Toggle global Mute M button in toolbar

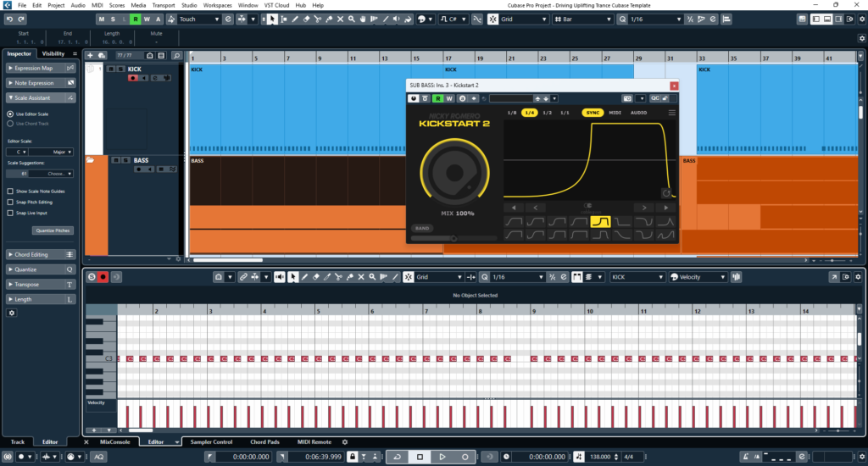click(x=102, y=19)
